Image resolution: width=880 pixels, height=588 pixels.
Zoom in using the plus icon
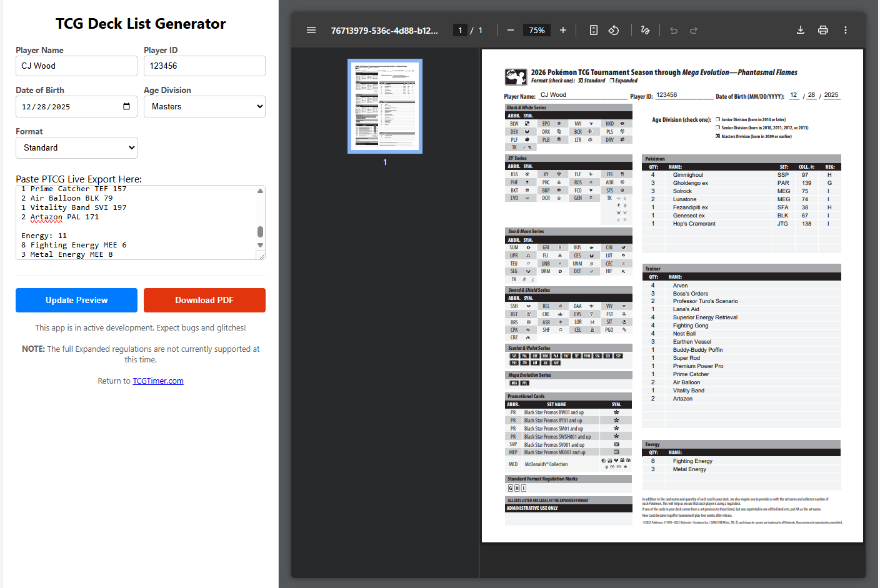563,30
